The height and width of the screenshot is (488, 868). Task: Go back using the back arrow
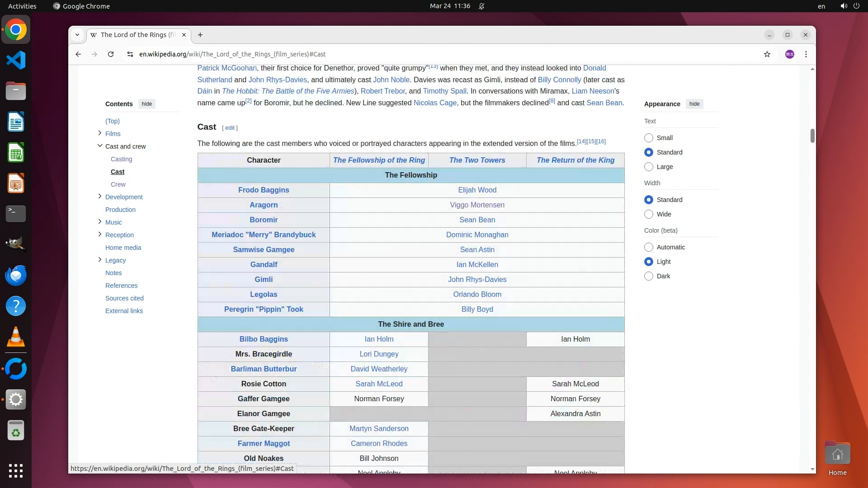[78, 54]
